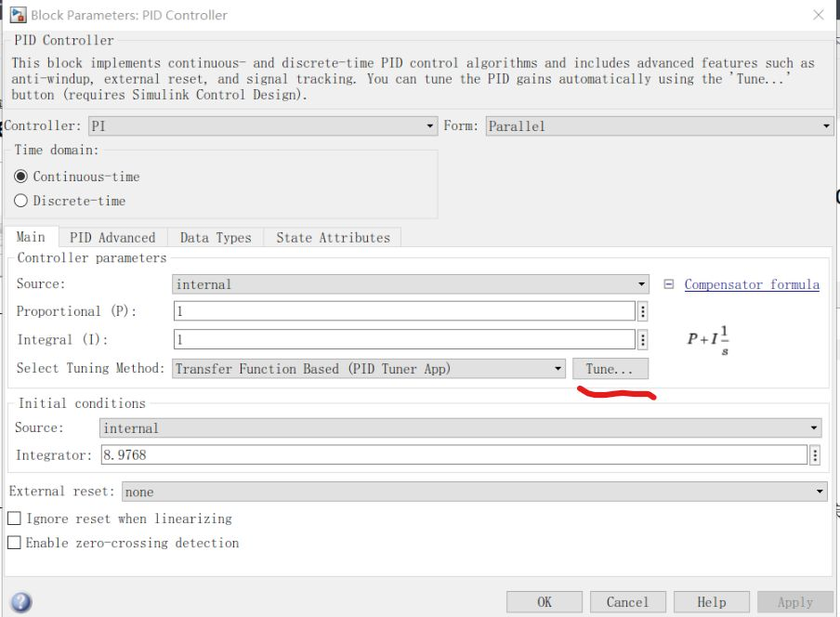
Task: Select Continuous-time radio button
Action: click(x=20, y=177)
